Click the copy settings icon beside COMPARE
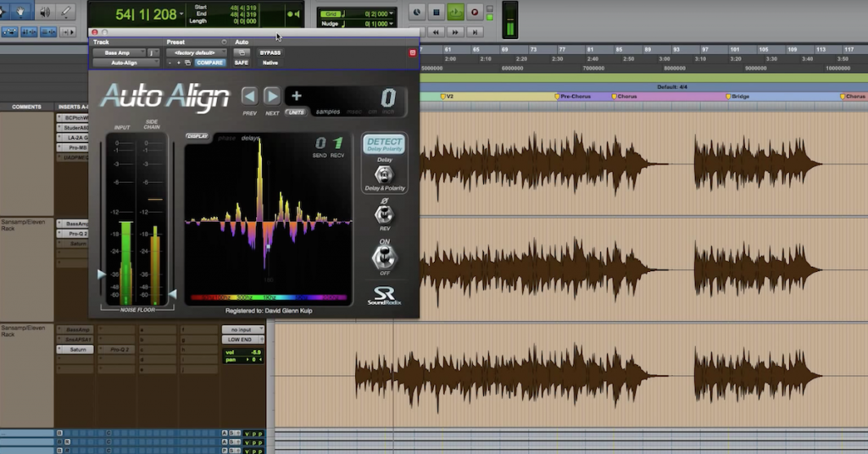 click(x=187, y=63)
